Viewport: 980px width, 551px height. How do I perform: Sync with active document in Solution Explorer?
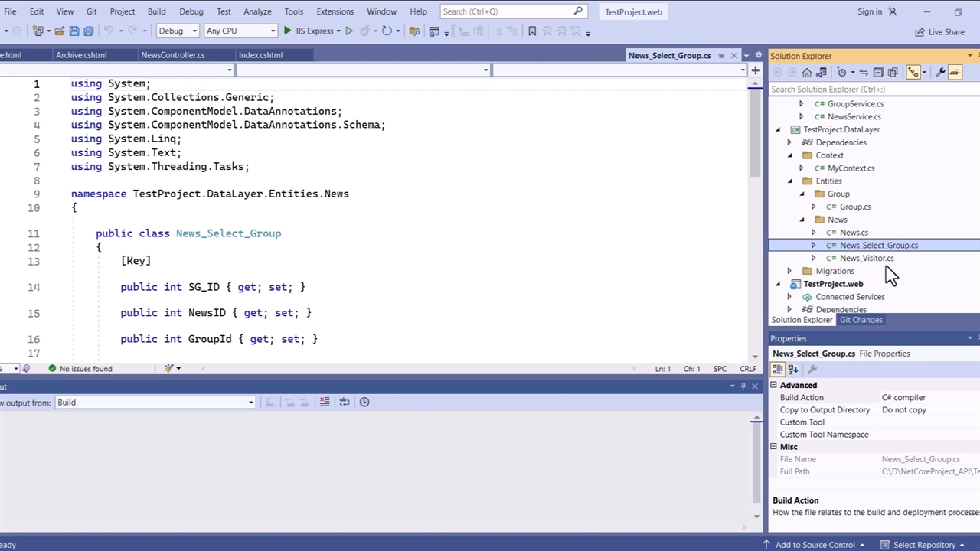click(864, 72)
